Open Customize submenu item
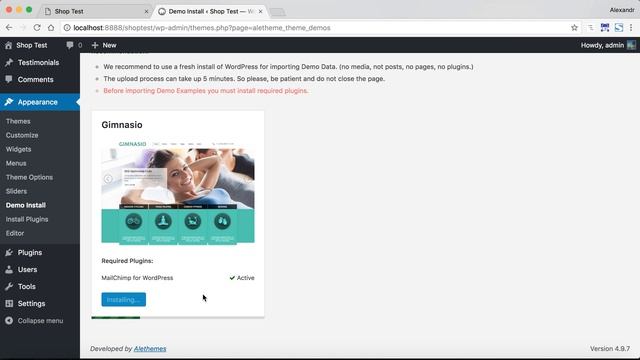Image resolution: width=640 pixels, height=360 pixels. click(22, 135)
